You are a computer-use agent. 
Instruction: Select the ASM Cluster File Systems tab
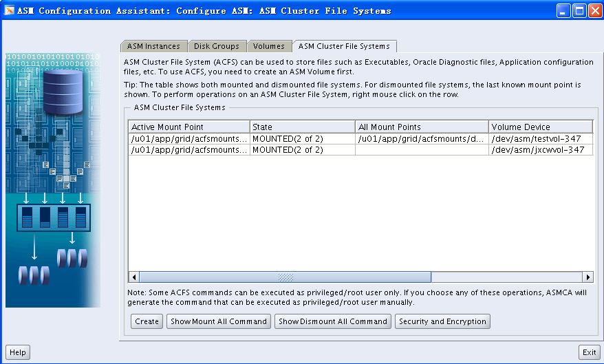pos(345,46)
